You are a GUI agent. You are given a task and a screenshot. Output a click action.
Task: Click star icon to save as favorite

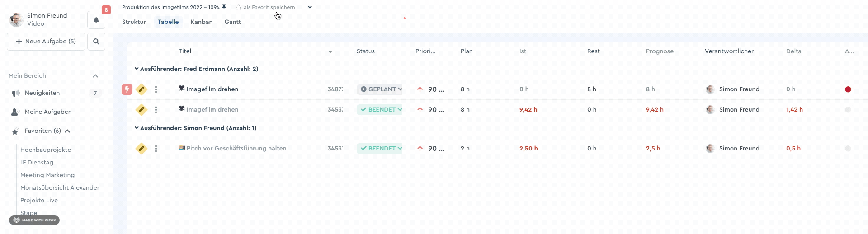click(x=238, y=7)
